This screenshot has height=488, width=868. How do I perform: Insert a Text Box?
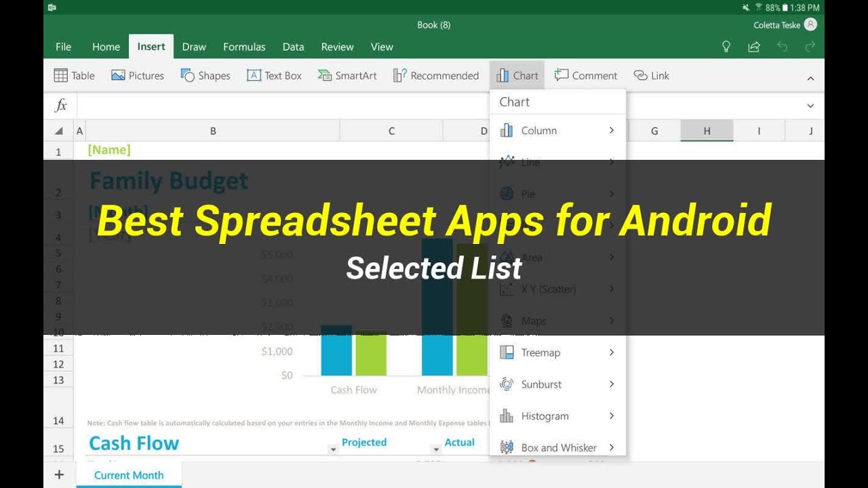274,75
